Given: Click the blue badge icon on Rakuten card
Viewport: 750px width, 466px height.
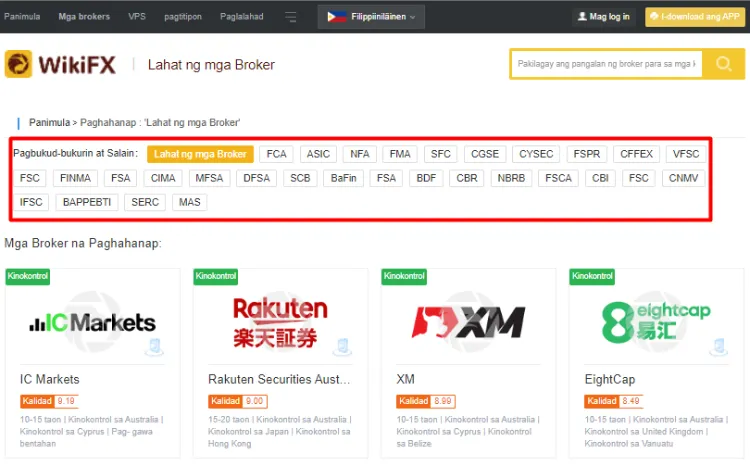Looking at the screenshot, I should coord(342,347).
